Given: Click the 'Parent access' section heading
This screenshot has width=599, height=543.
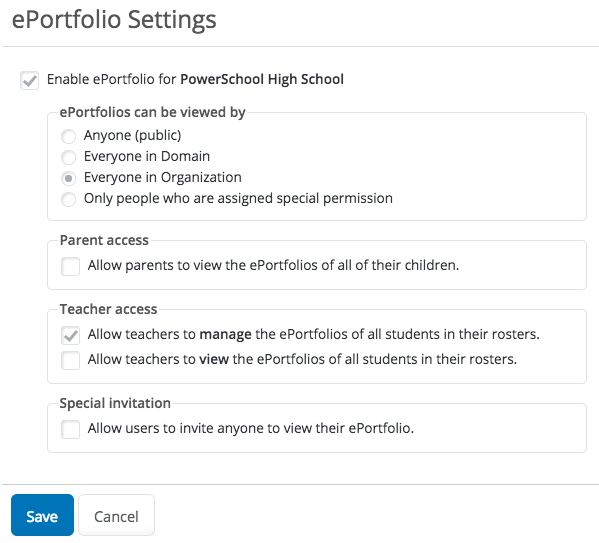Looking at the screenshot, I should [x=104, y=240].
